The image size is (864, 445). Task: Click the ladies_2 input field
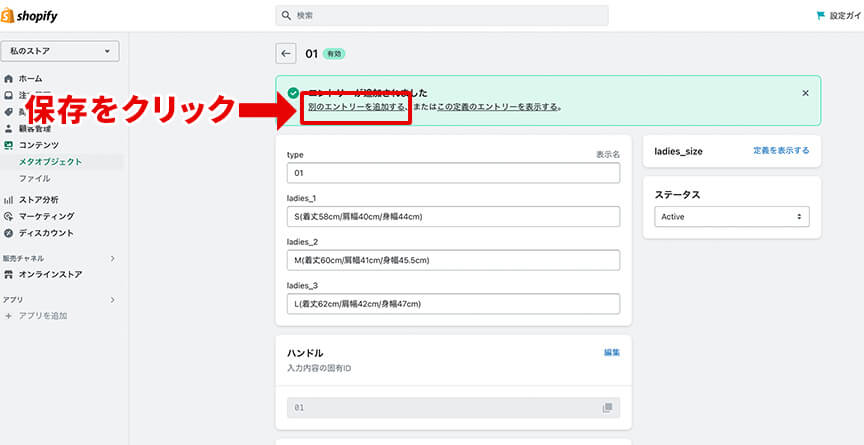point(453,260)
